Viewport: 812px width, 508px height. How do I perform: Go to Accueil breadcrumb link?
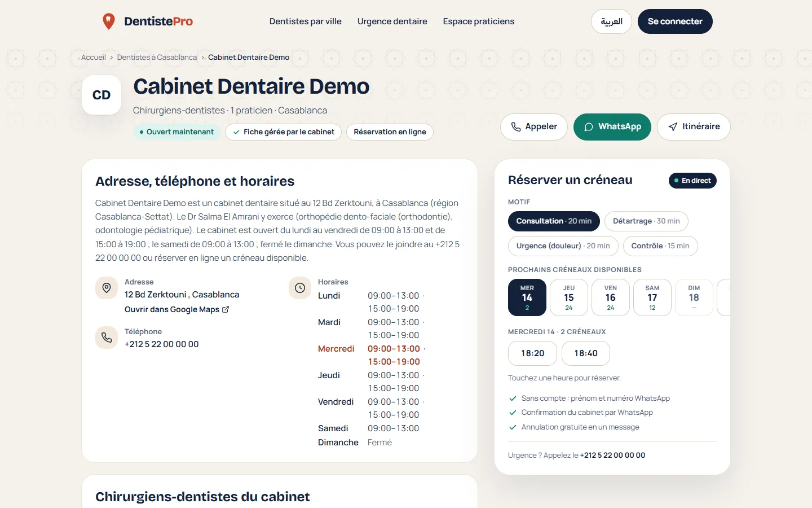[x=94, y=58]
